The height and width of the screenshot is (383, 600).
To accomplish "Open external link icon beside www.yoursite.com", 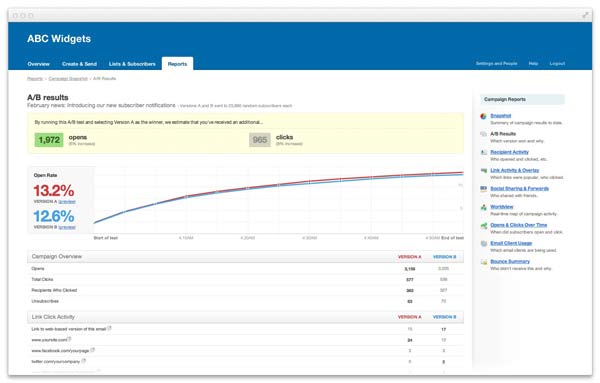I will coord(70,339).
